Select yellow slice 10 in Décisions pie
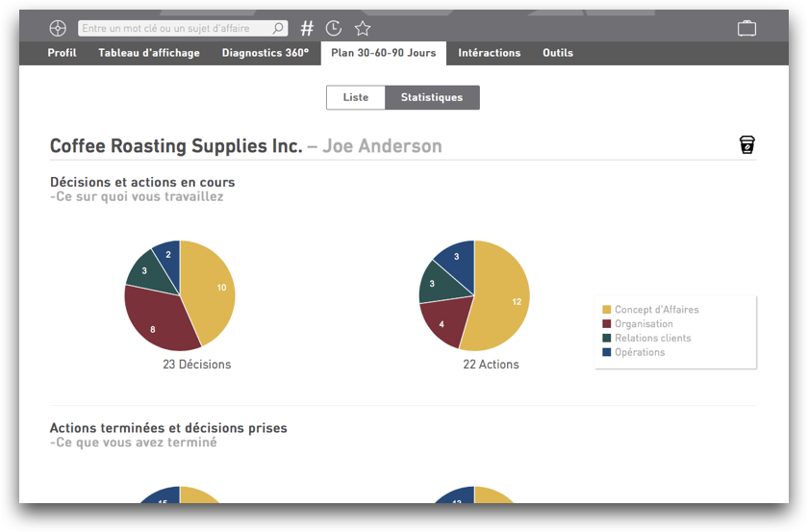 click(x=212, y=289)
